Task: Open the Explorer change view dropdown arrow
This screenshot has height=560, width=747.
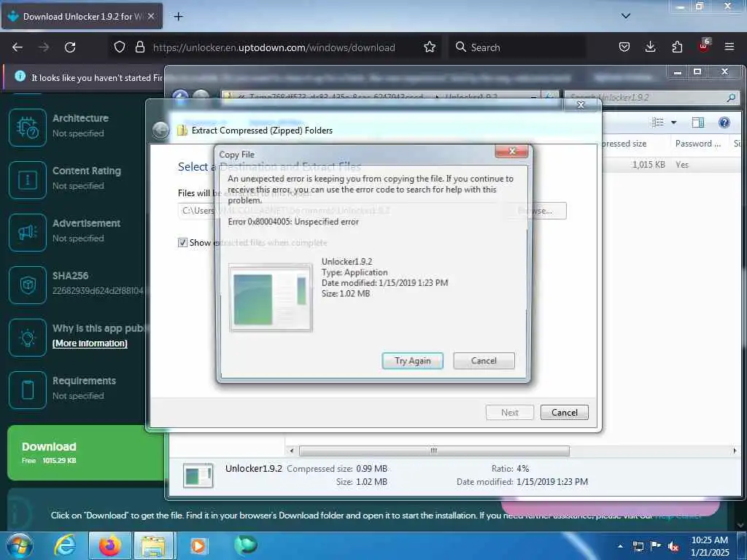Action: (x=673, y=122)
